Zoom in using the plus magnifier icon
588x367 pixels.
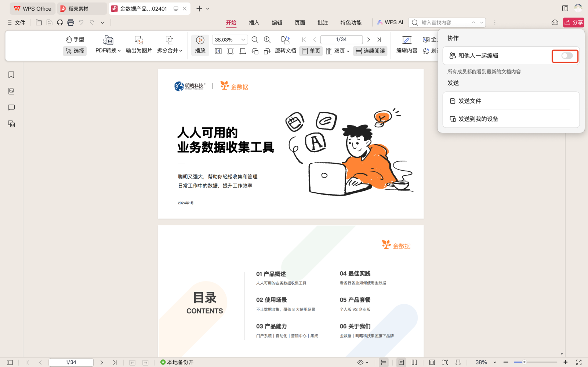[x=267, y=40]
